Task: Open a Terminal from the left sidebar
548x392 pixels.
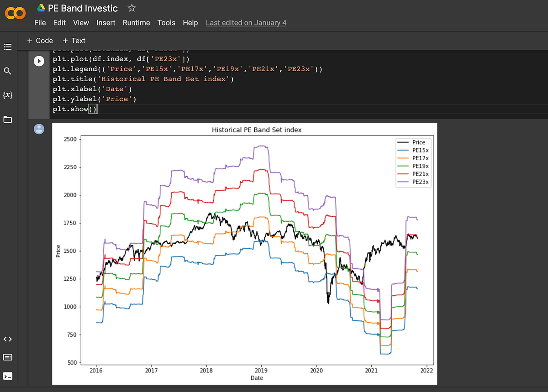Action: 7,376
